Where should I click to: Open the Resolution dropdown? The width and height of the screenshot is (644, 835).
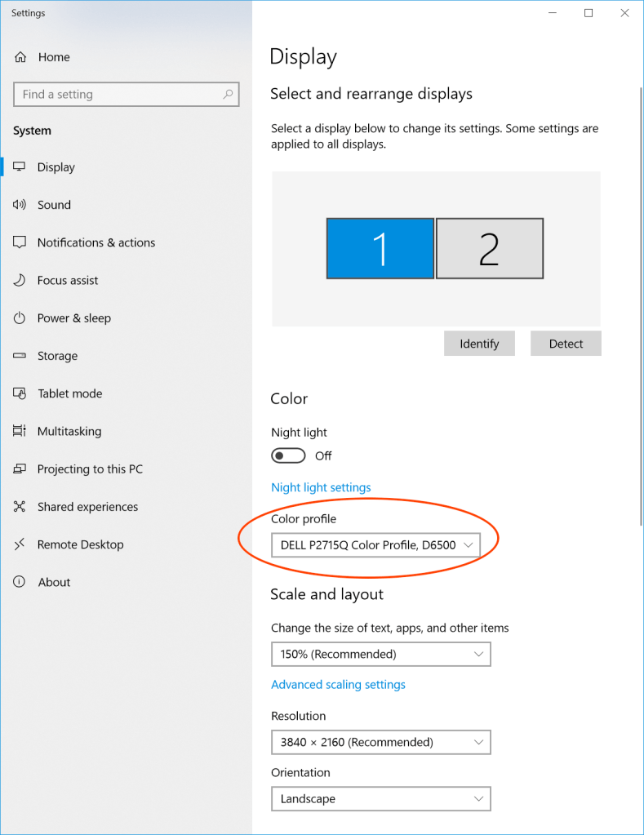click(x=380, y=742)
